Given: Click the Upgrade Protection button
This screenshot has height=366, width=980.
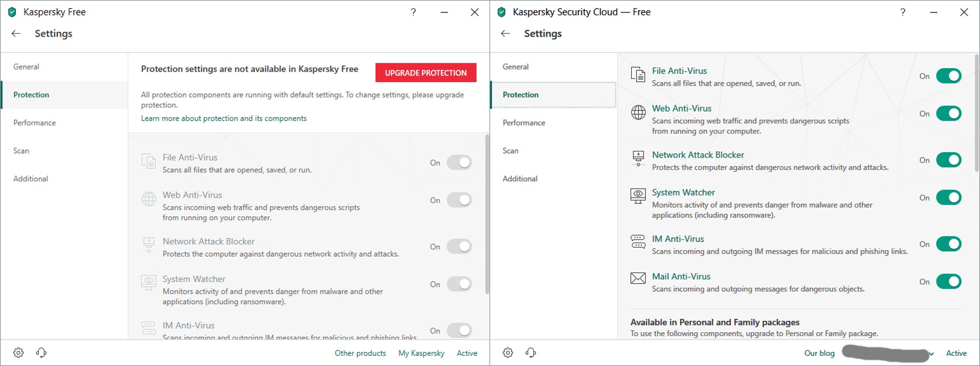Looking at the screenshot, I should click(426, 73).
